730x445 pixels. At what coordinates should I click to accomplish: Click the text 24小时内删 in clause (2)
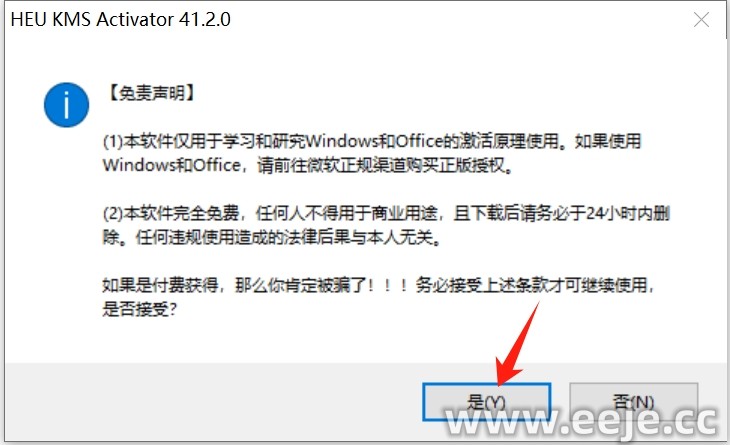628,213
